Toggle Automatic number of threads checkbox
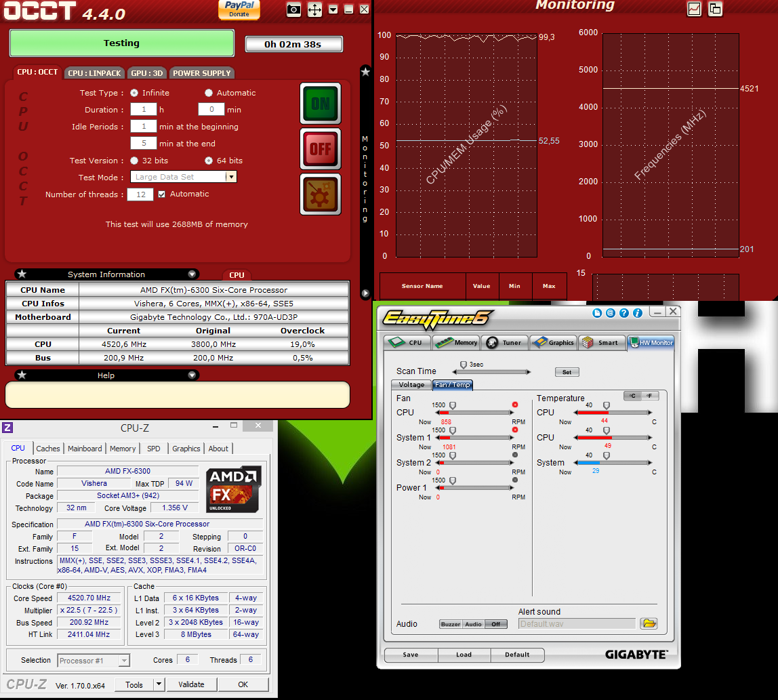Viewport: 778px width, 700px height. click(x=162, y=194)
